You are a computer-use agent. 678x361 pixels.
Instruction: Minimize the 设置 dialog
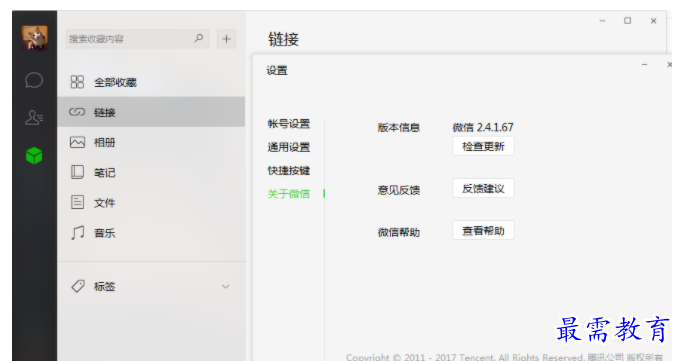[644, 64]
